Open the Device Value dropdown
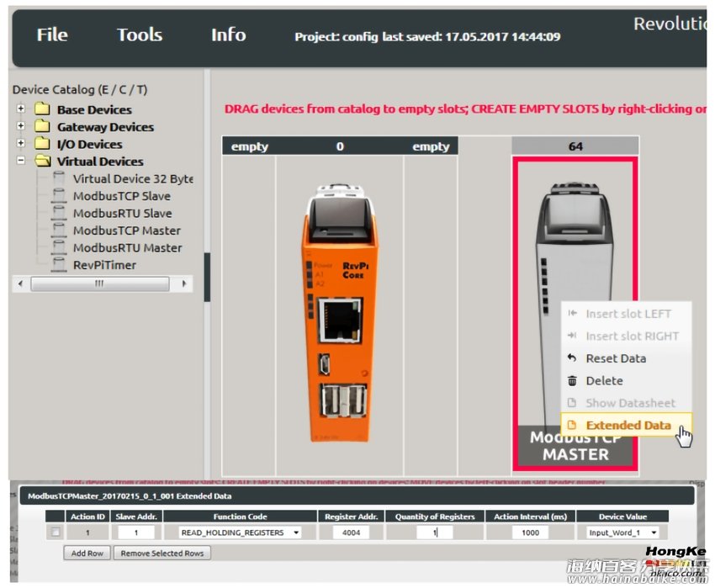The width and height of the screenshot is (715, 588). pyautogui.click(x=622, y=532)
